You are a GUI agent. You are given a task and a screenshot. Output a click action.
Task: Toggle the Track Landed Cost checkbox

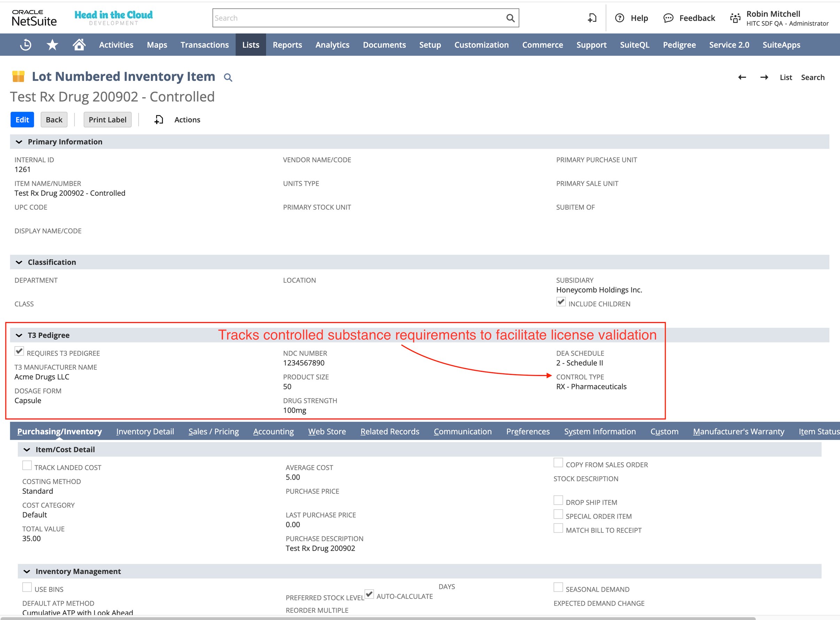pyautogui.click(x=27, y=465)
